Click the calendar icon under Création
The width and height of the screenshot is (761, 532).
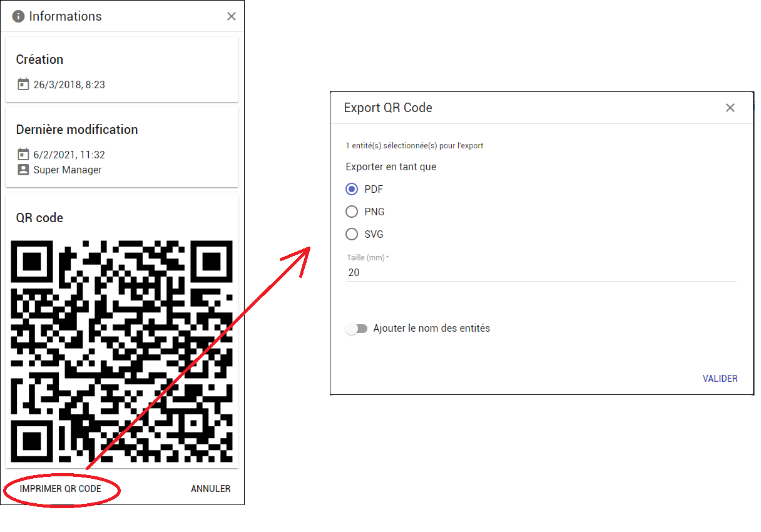click(23, 84)
